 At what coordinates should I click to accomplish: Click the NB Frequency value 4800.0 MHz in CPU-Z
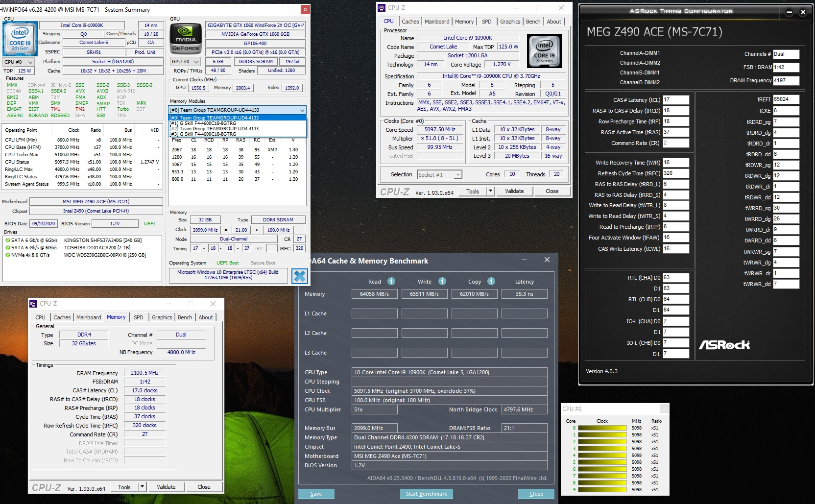[181, 352]
